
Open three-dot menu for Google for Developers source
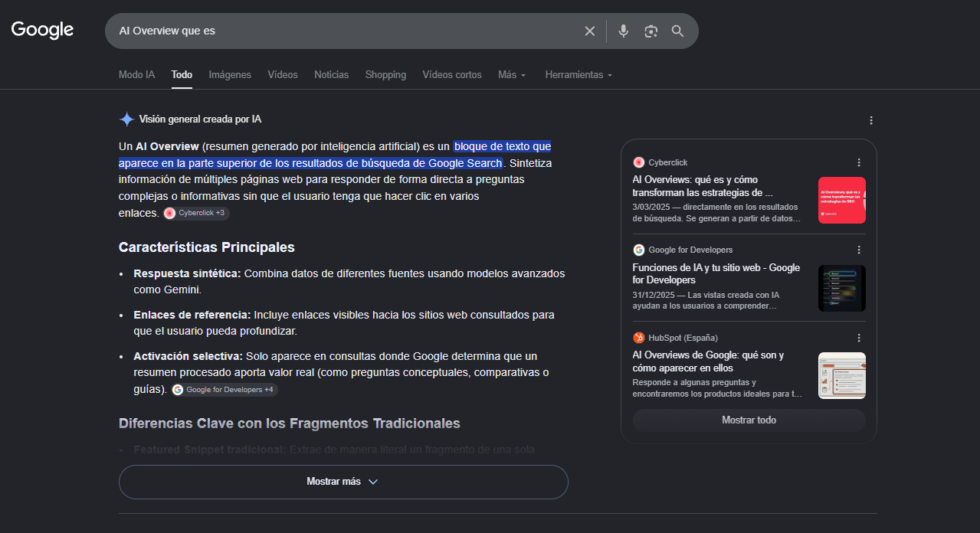click(x=859, y=250)
